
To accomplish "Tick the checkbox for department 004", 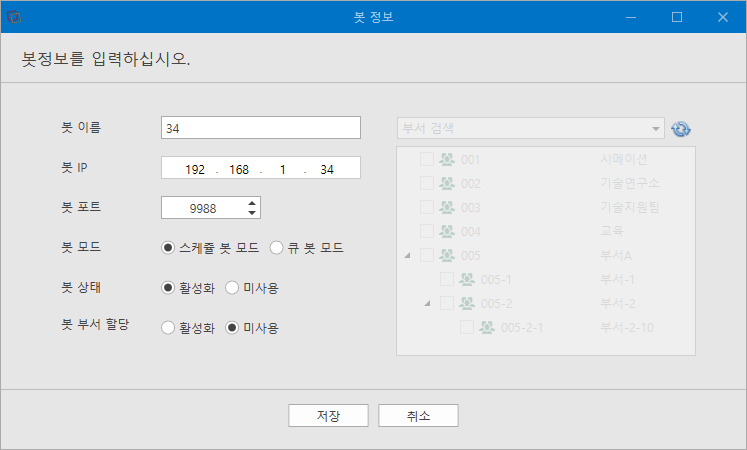I will (x=427, y=231).
